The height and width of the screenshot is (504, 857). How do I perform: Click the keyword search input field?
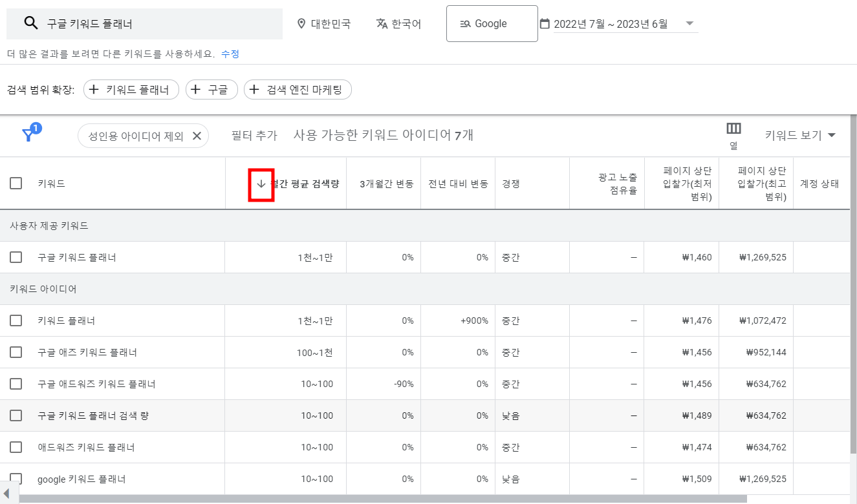tap(144, 24)
